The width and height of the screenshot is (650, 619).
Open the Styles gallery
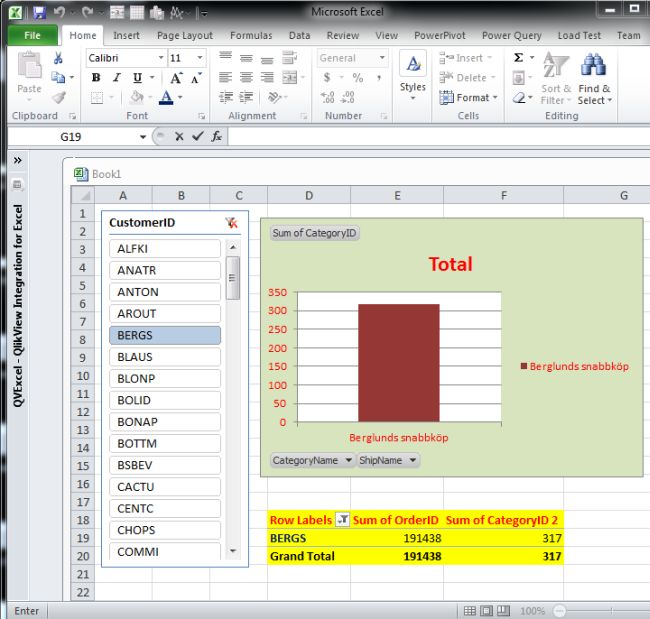tap(413, 75)
